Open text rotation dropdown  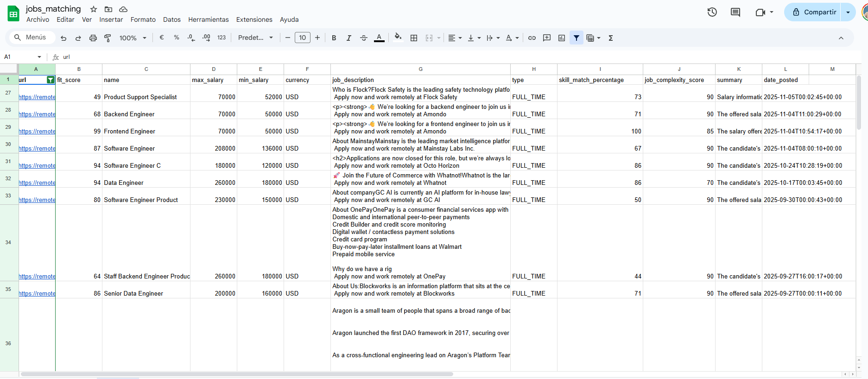512,38
